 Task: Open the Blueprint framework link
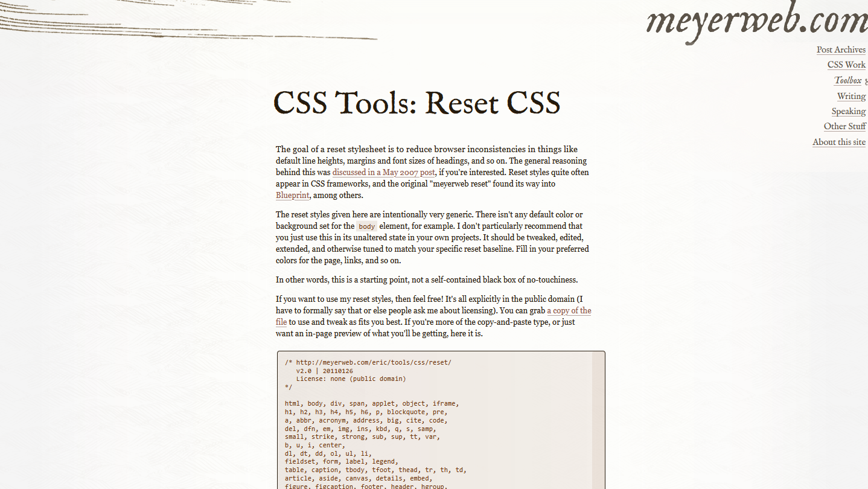(292, 196)
